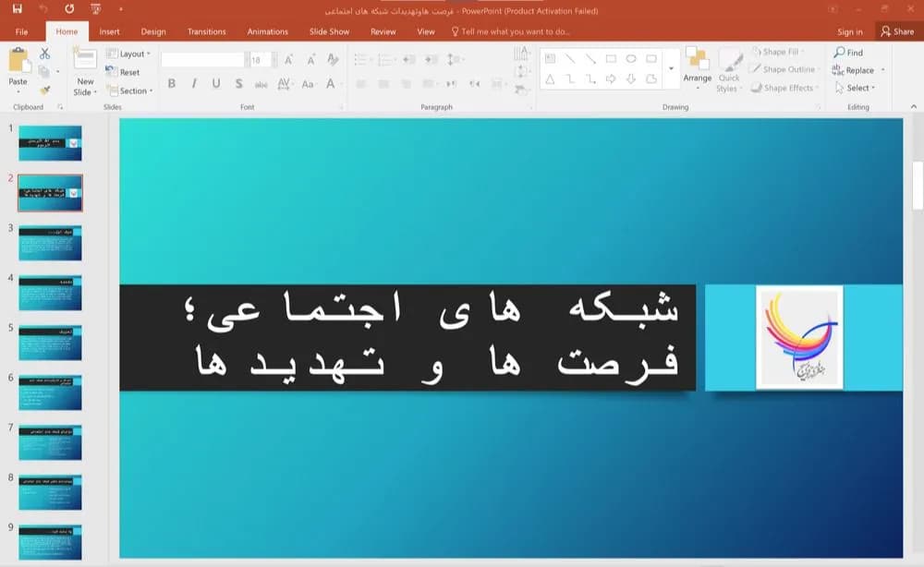This screenshot has width=924, height=567.
Task: Click the Font Color A icon
Action: coord(331,84)
